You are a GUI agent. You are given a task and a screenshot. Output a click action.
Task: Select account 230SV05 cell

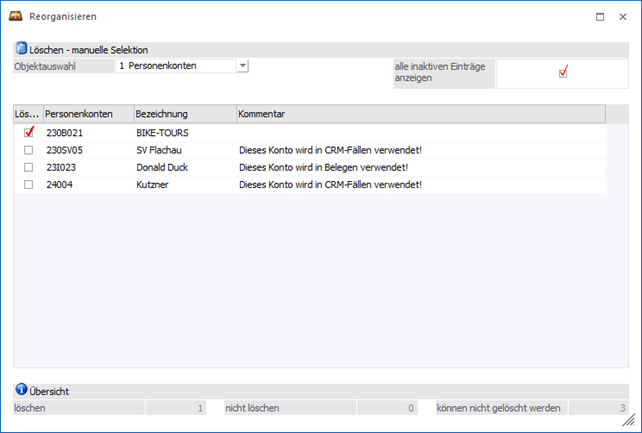tap(64, 150)
